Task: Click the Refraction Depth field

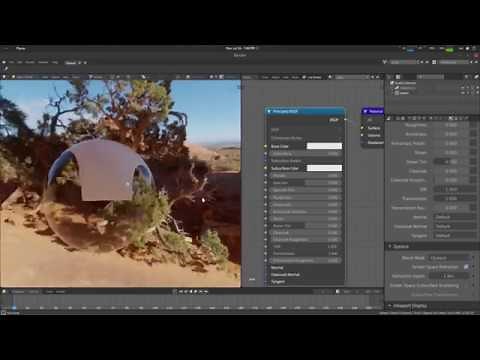Action: point(450,276)
